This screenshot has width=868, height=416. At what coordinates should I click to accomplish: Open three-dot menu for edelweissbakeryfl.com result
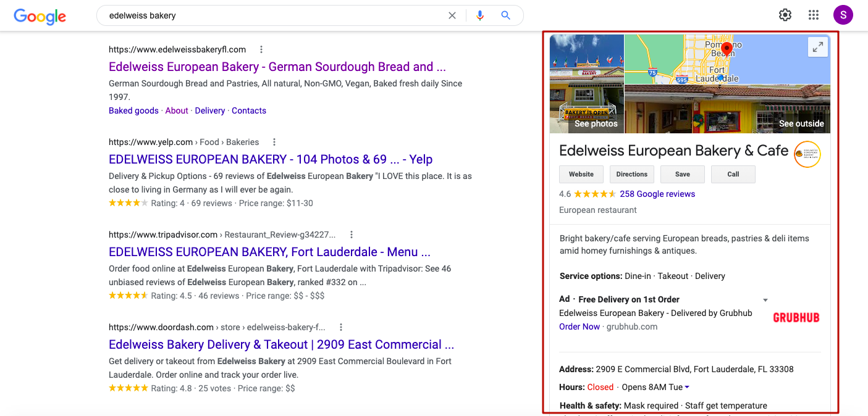click(x=261, y=49)
